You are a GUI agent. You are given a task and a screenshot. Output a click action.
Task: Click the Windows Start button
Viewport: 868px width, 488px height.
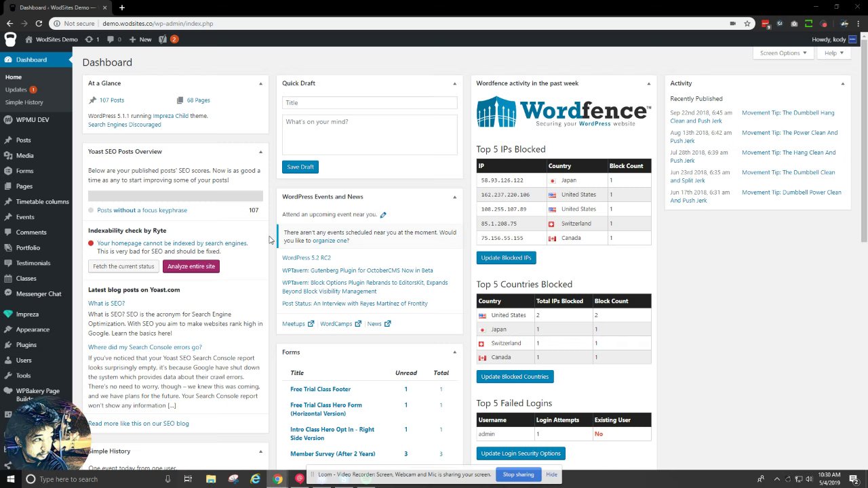click(x=9, y=479)
